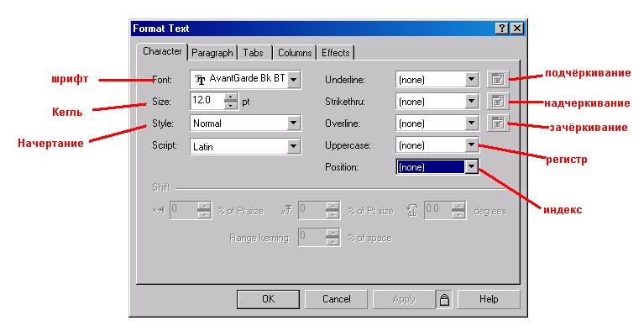This screenshot has height=331, width=644.
Task: Click the horizontal shift icon
Action: 158,211
